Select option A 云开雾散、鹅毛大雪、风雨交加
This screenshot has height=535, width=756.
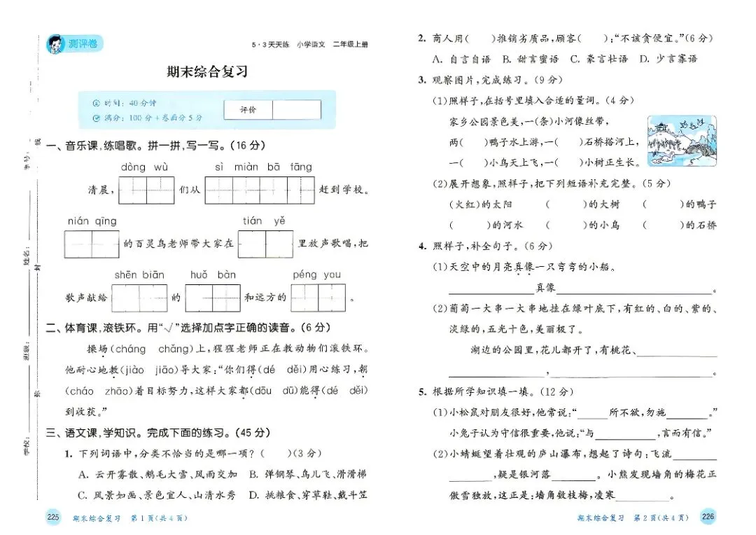(x=158, y=475)
